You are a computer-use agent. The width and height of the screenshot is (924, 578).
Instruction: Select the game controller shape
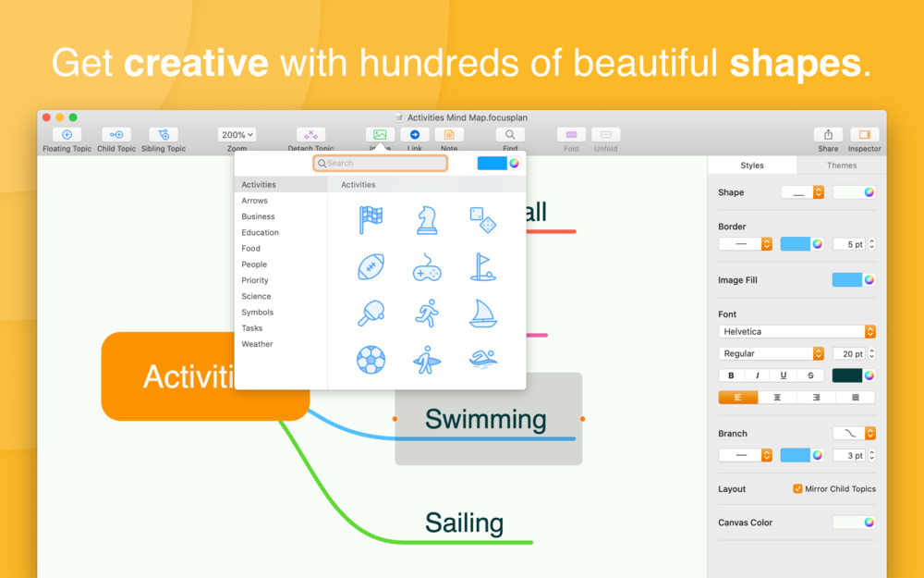pyautogui.click(x=427, y=267)
